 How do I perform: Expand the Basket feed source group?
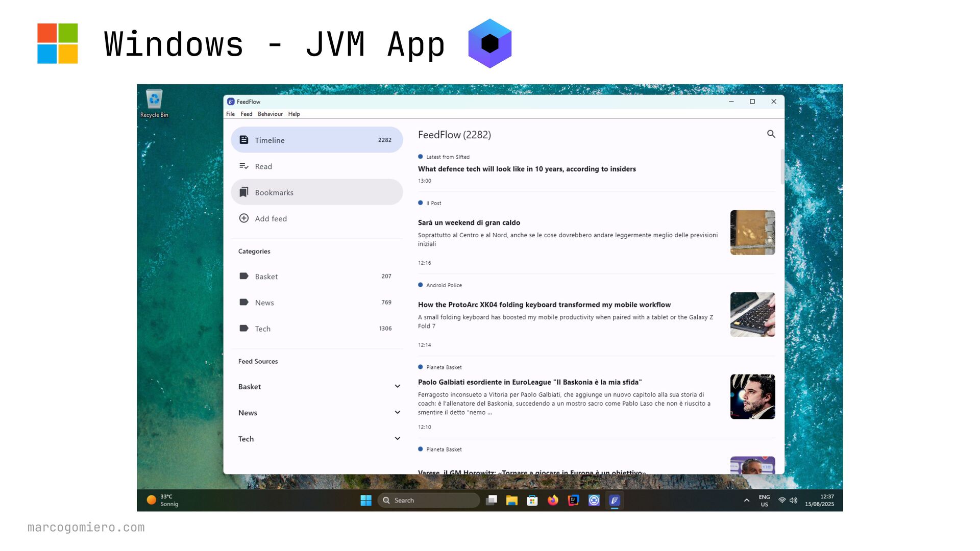point(398,386)
